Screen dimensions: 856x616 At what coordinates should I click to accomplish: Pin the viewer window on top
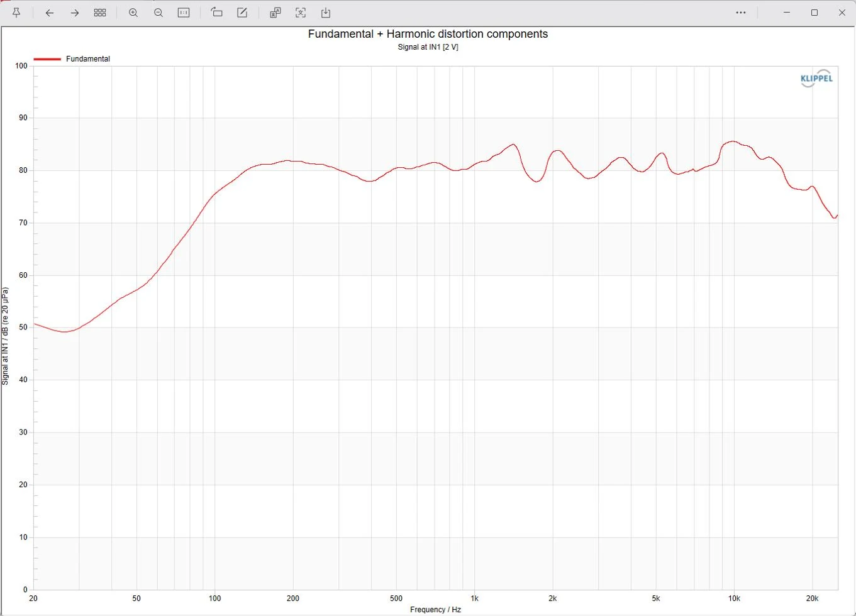point(16,13)
